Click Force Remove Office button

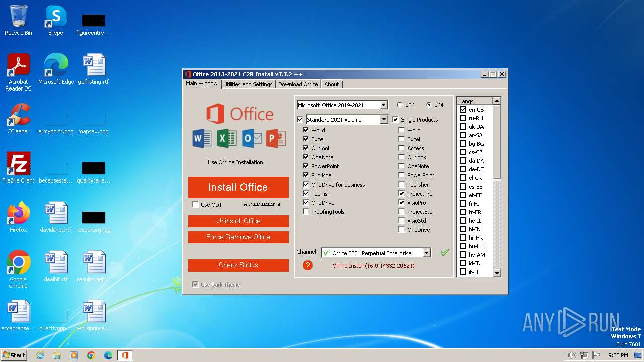pos(238,237)
